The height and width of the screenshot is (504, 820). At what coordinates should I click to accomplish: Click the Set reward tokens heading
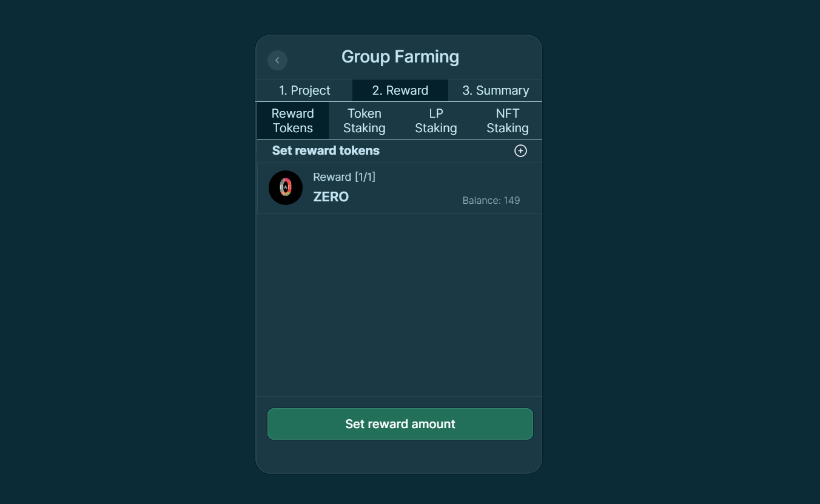pyautogui.click(x=326, y=150)
